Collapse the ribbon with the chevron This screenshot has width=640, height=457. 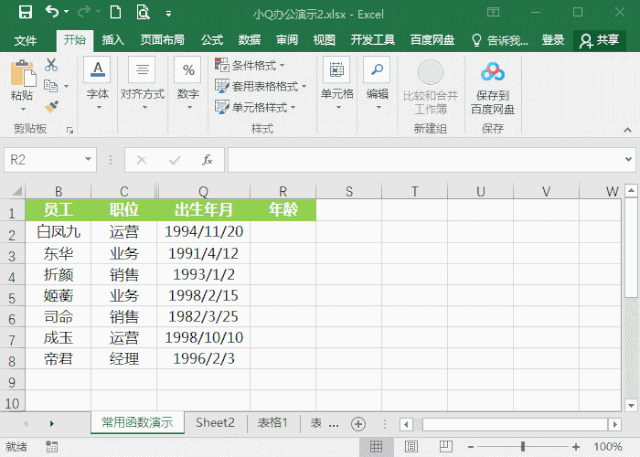coord(627,130)
